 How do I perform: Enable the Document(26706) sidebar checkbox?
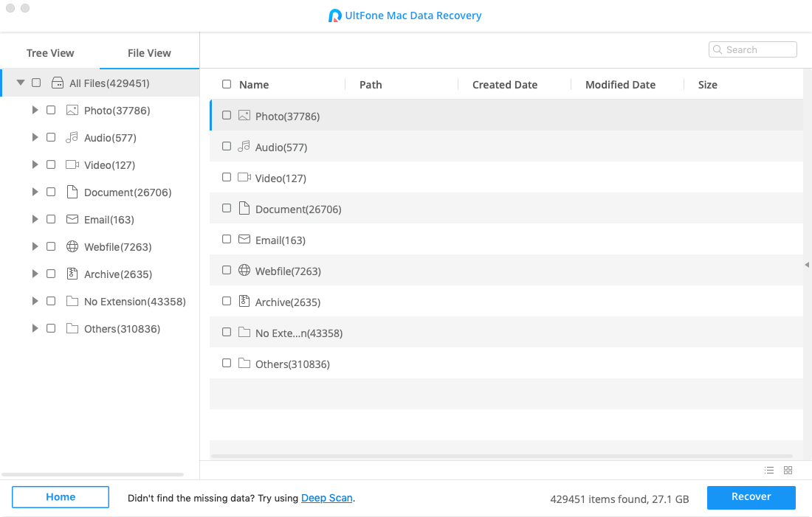pos(51,192)
